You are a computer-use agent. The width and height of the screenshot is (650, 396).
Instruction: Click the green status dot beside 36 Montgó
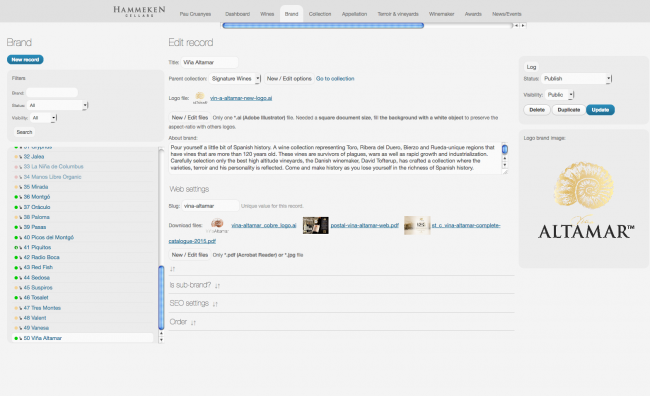pos(16,197)
